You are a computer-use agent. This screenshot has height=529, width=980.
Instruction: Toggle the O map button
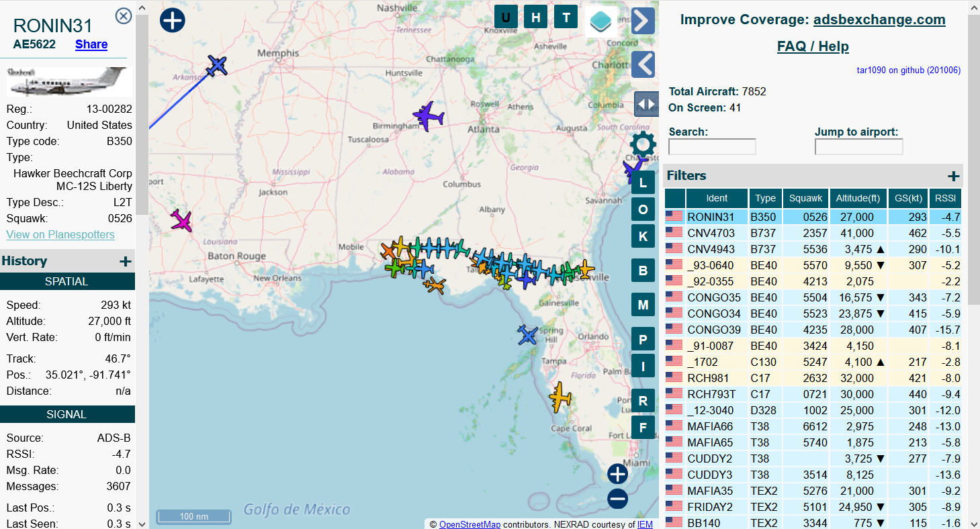tap(643, 209)
